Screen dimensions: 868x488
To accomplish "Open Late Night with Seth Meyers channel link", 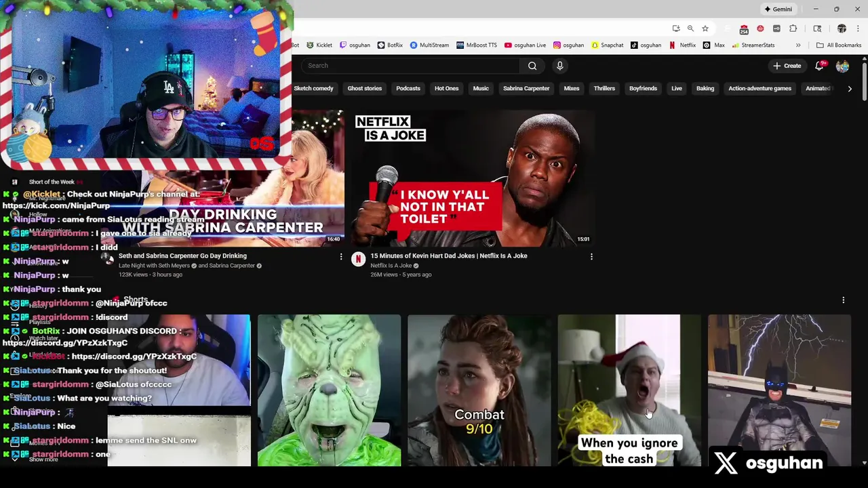I will pyautogui.click(x=154, y=266).
